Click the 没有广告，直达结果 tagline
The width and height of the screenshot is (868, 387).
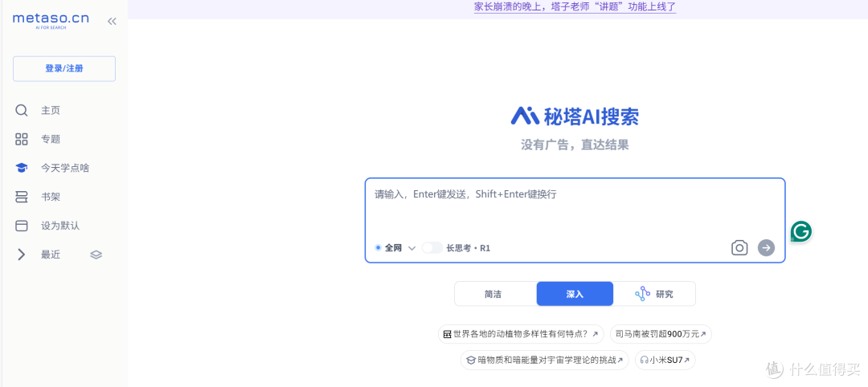(575, 145)
